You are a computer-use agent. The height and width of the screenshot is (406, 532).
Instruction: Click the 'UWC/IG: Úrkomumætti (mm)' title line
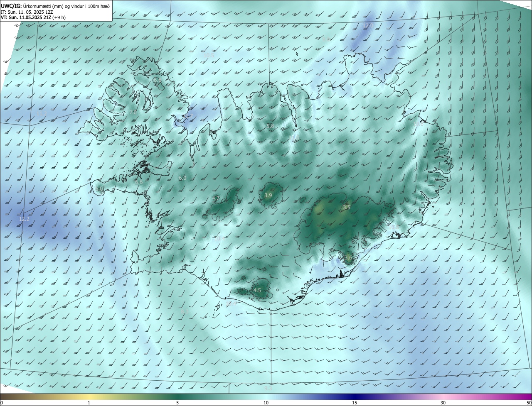55,5
